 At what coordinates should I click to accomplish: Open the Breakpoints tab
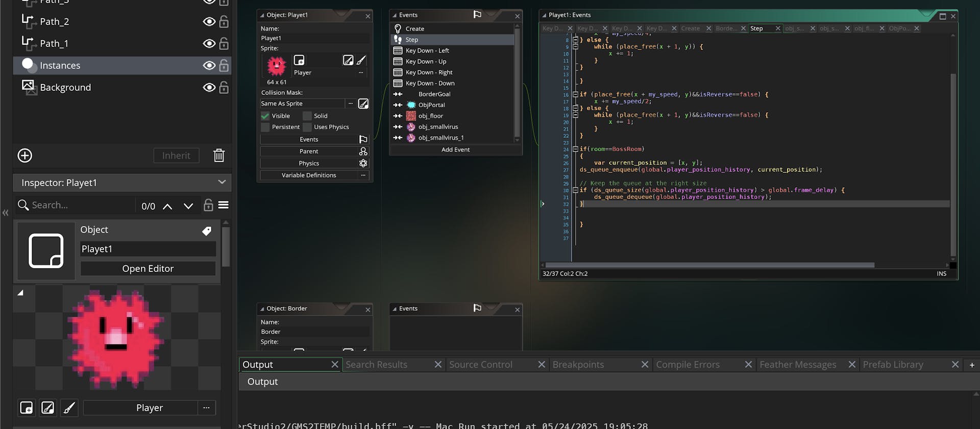pyautogui.click(x=578, y=365)
